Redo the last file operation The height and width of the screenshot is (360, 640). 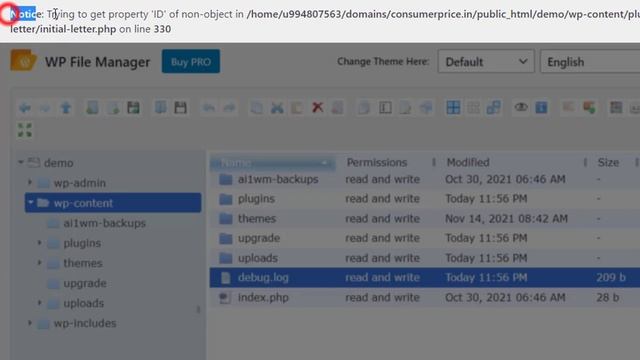click(x=229, y=108)
